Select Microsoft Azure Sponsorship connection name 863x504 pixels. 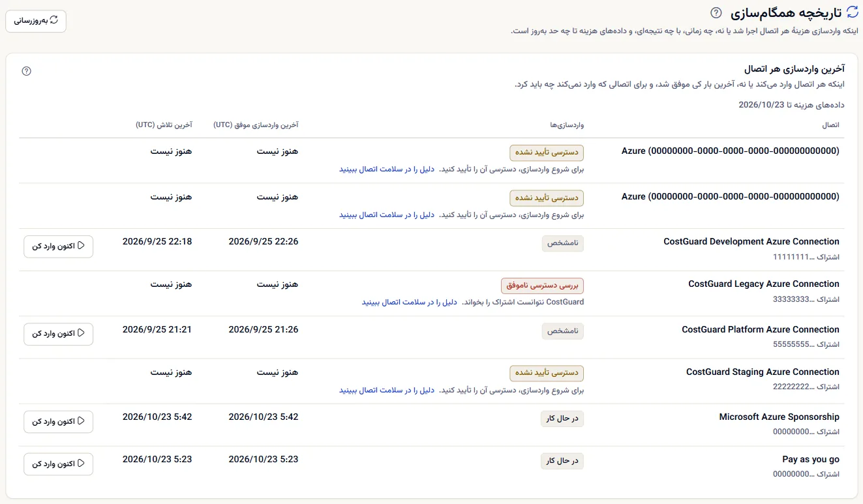point(780,417)
